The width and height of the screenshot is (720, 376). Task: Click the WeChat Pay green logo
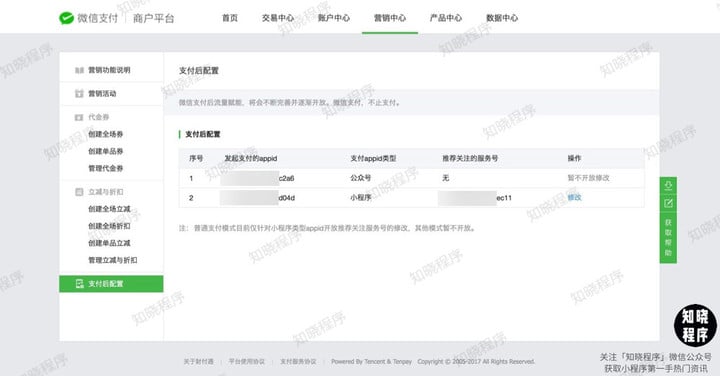tap(66, 18)
